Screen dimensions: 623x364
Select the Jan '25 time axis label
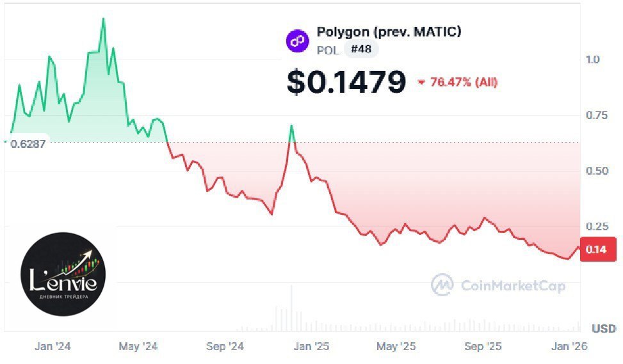[311, 346]
